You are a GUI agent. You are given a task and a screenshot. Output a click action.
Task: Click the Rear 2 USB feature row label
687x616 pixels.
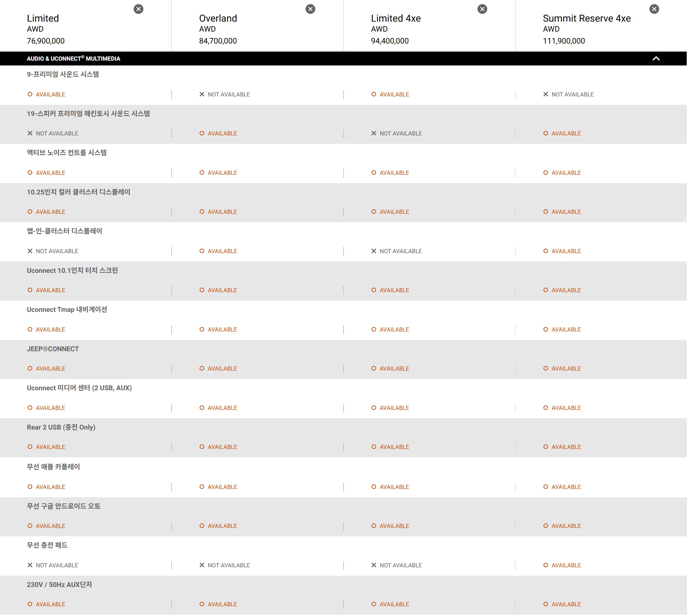(61, 427)
